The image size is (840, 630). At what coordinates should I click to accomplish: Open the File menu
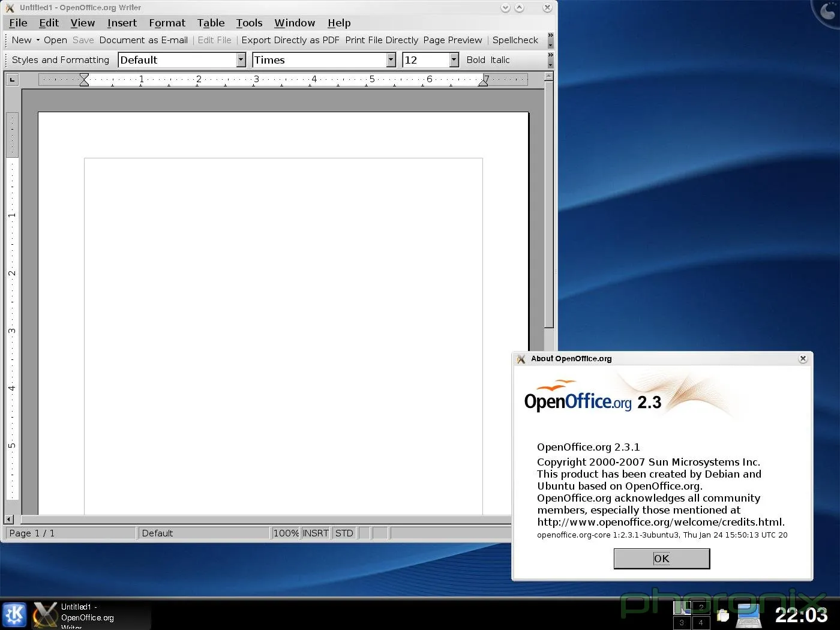tap(18, 23)
